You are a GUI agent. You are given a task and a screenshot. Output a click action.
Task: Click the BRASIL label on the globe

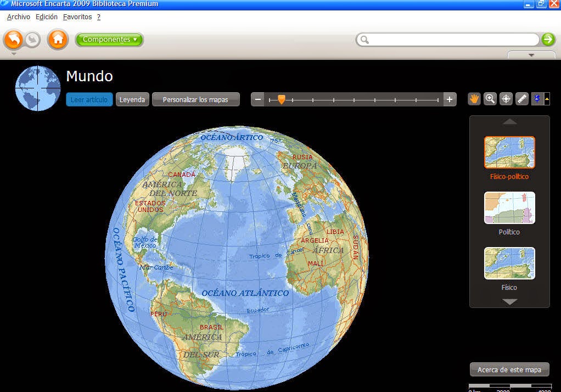pyautogui.click(x=211, y=327)
